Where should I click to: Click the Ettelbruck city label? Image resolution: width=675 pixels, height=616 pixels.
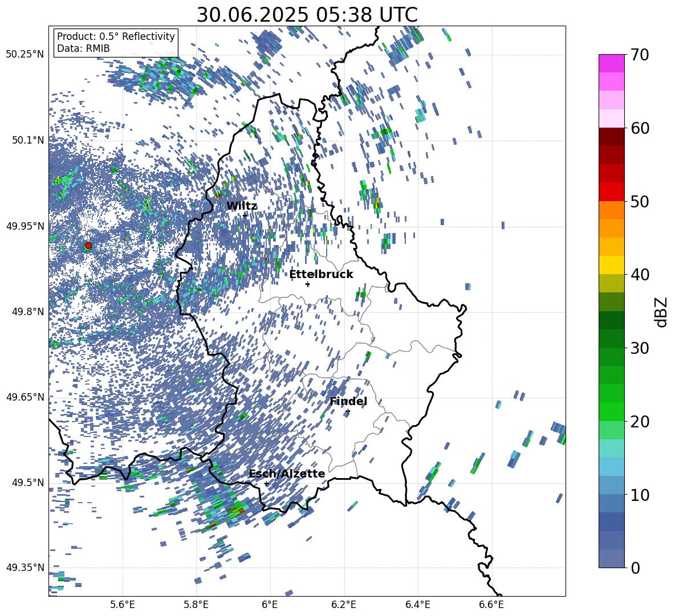321,275
